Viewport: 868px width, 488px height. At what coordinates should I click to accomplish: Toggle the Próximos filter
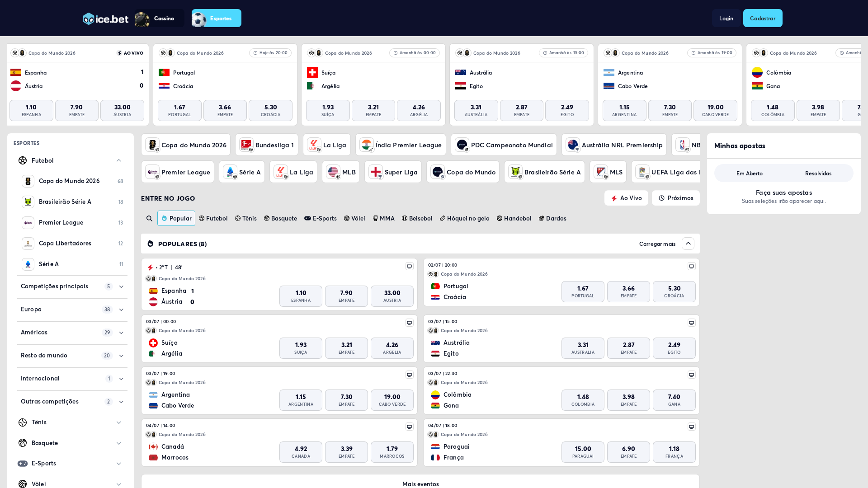point(676,198)
